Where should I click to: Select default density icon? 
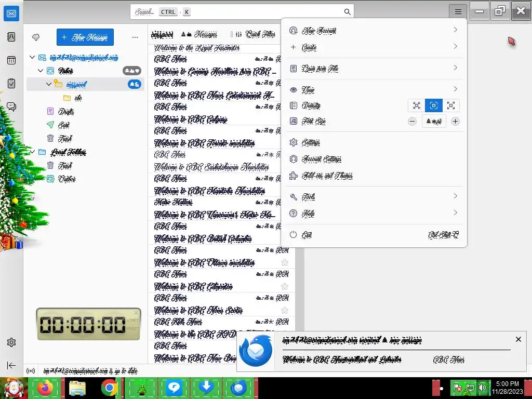(x=434, y=105)
